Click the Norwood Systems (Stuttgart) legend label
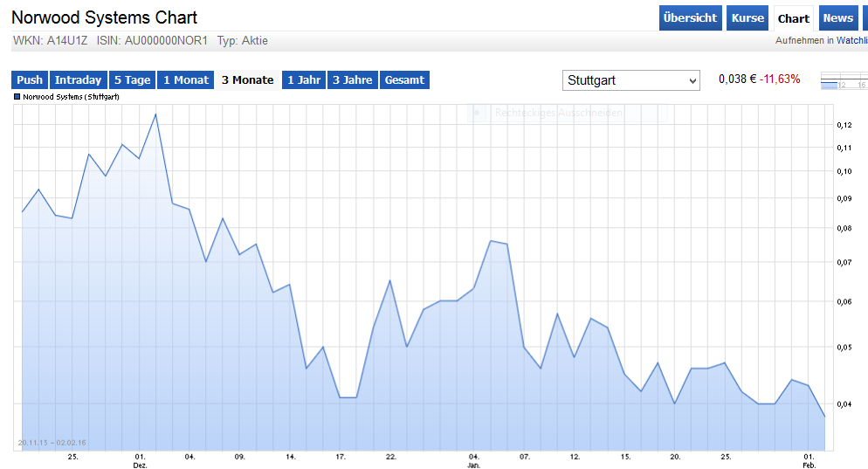868x469 pixels. [71, 97]
